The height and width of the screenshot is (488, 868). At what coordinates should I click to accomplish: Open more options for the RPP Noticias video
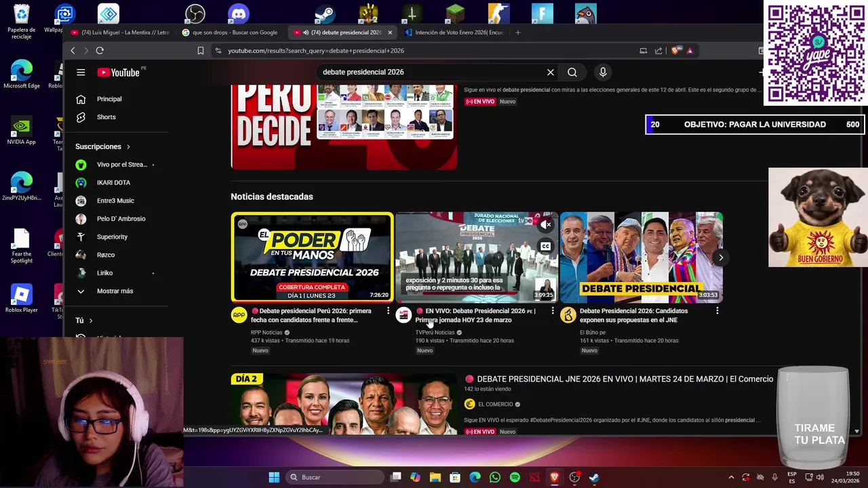(388, 311)
